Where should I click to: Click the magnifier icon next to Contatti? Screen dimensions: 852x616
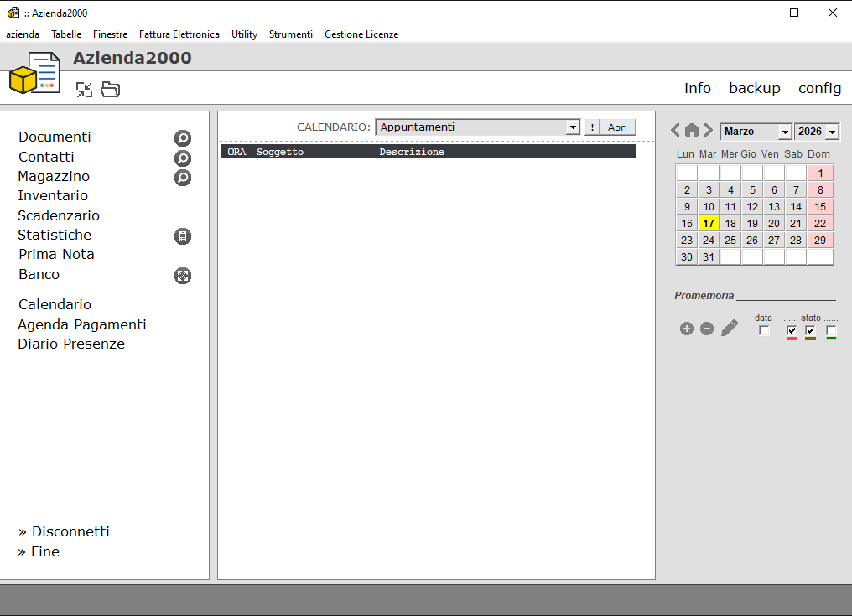(182, 158)
